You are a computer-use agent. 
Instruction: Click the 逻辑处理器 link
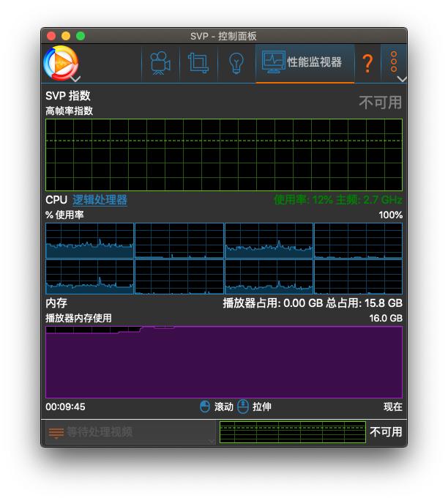tap(100, 200)
